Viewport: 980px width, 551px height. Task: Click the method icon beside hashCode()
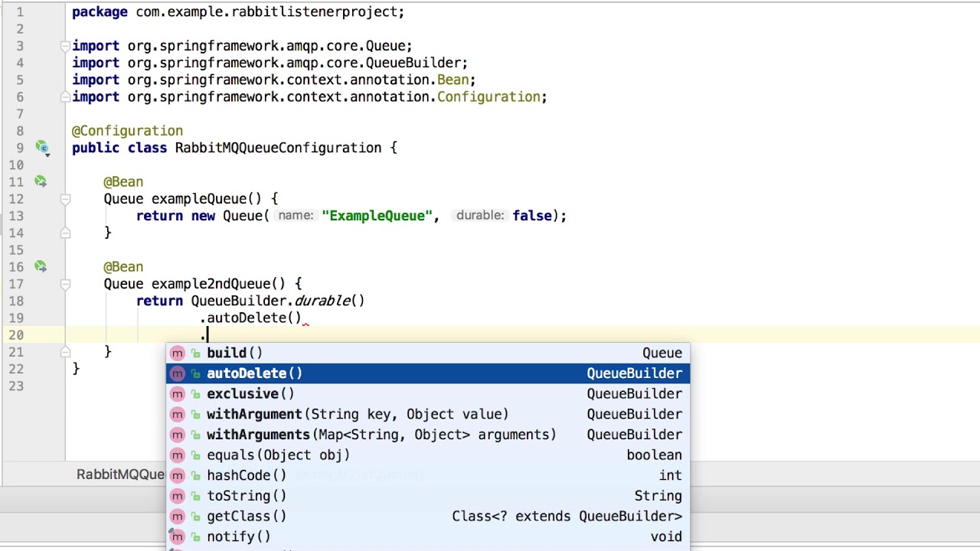(x=178, y=475)
